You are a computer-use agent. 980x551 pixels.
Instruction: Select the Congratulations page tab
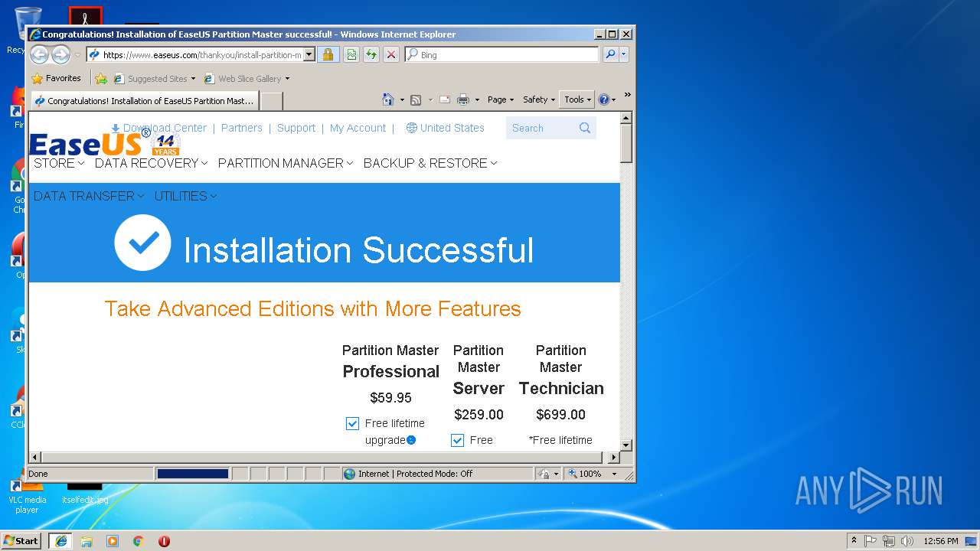pyautogui.click(x=145, y=100)
